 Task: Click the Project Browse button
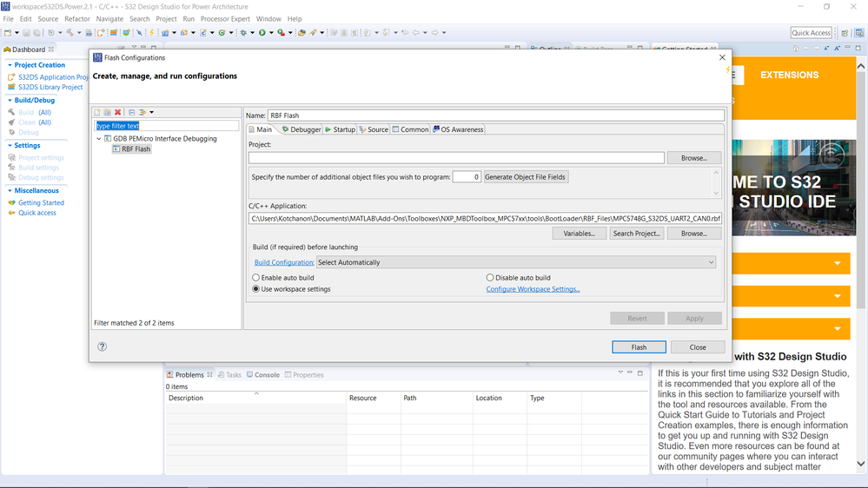694,158
